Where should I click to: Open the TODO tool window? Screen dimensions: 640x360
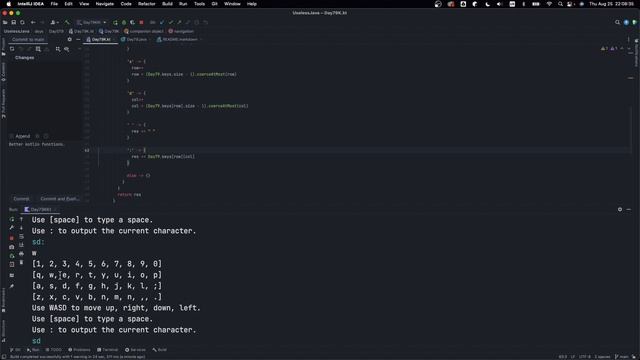pos(53,350)
